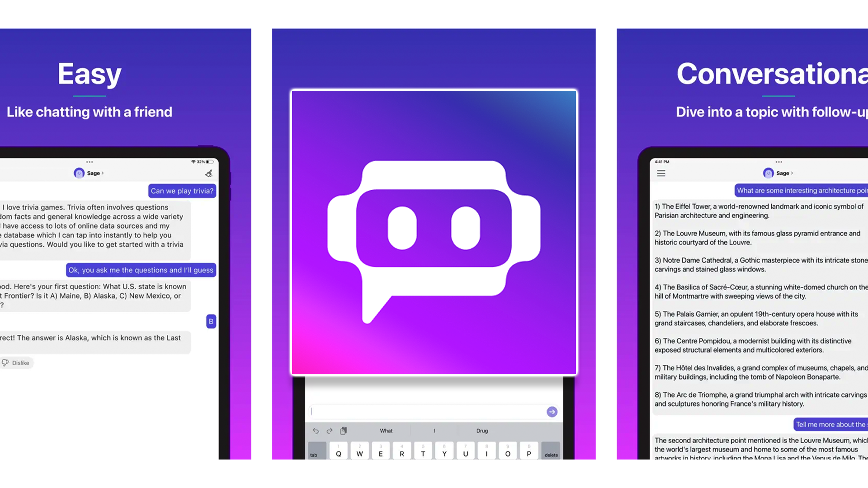Click the Sage profile icon on right panel

[x=769, y=173]
